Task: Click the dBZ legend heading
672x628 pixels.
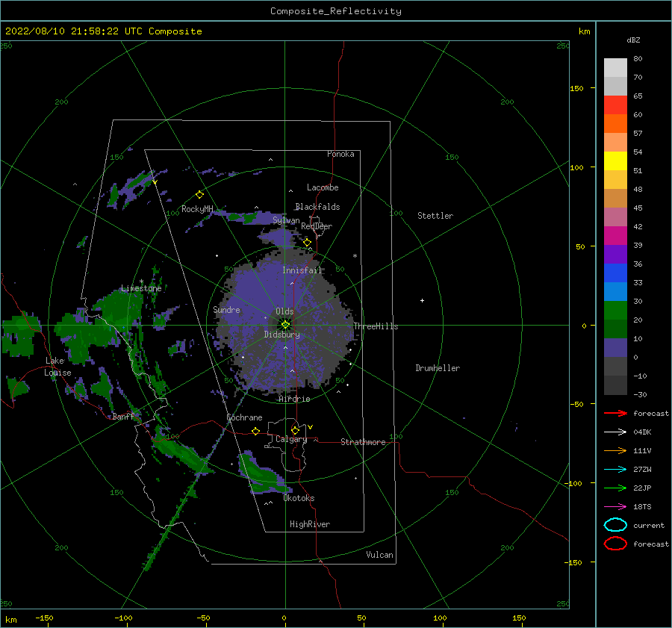Action: [x=633, y=40]
